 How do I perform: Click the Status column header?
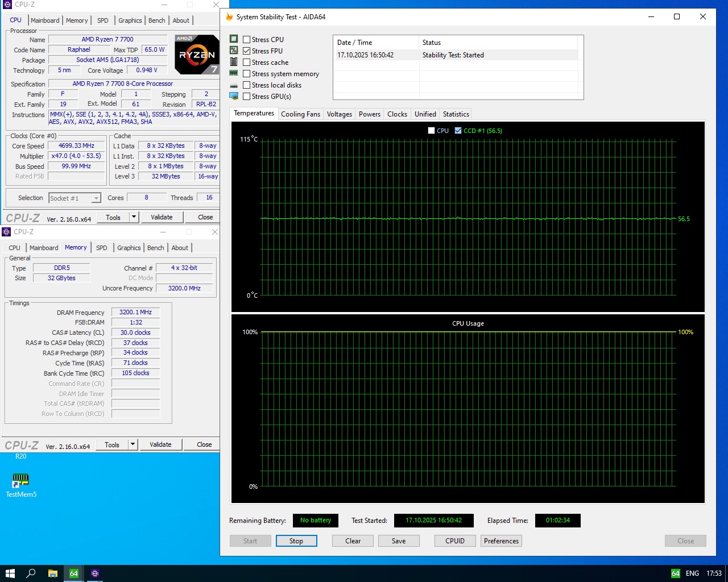coord(498,43)
